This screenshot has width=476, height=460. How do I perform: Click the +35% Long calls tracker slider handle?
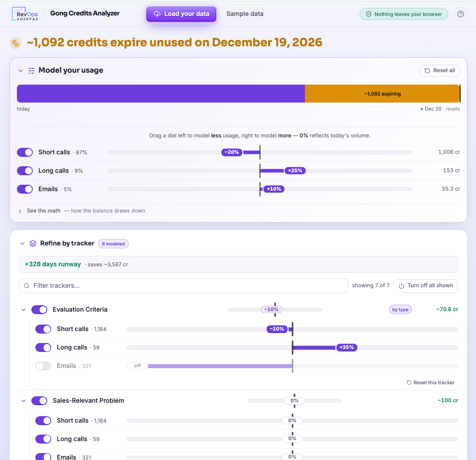coord(346,347)
